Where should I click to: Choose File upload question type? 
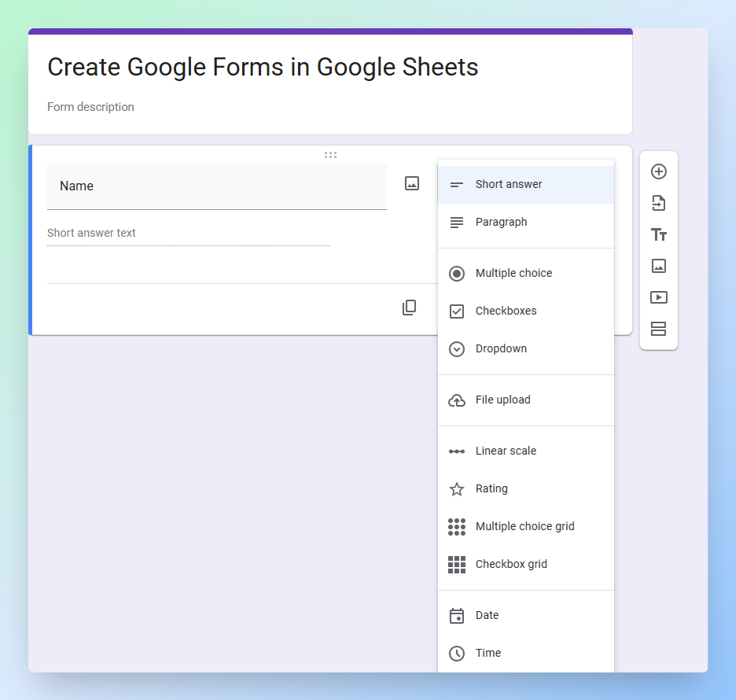click(526, 400)
